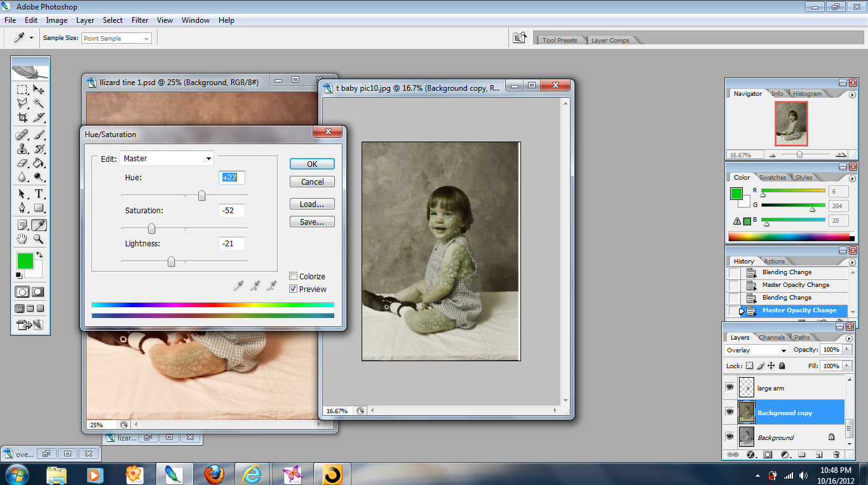Uncheck the Preview checkbox
This screenshot has width=868, height=485.
[x=293, y=289]
